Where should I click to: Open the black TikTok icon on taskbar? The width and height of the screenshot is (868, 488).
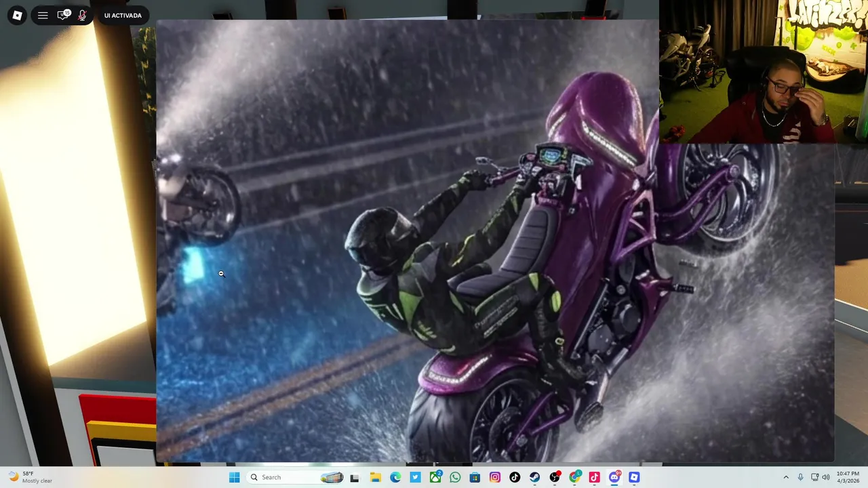click(x=515, y=477)
